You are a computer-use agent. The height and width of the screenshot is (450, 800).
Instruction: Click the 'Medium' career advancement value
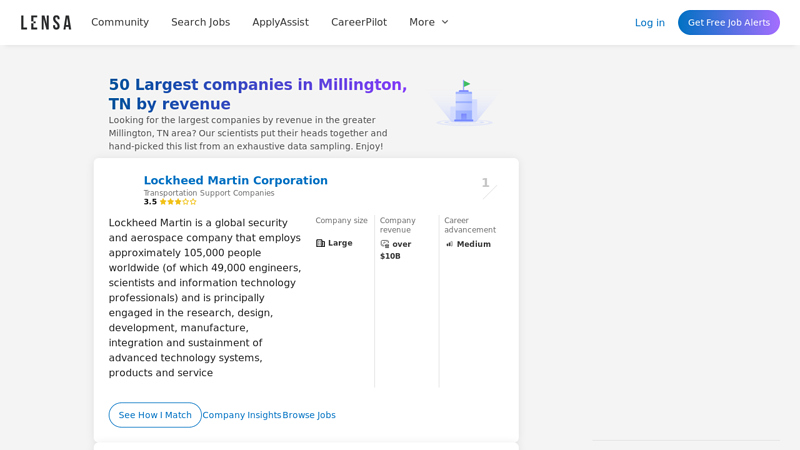[x=473, y=244]
